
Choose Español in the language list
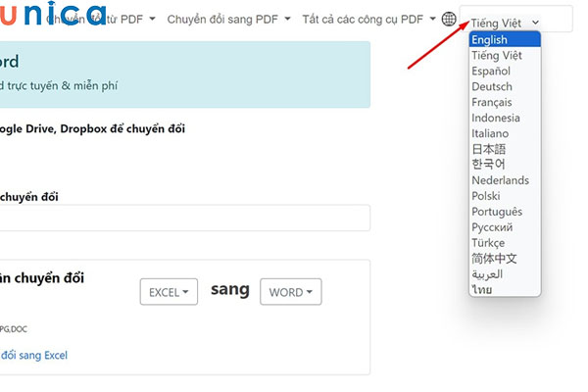coord(505,72)
